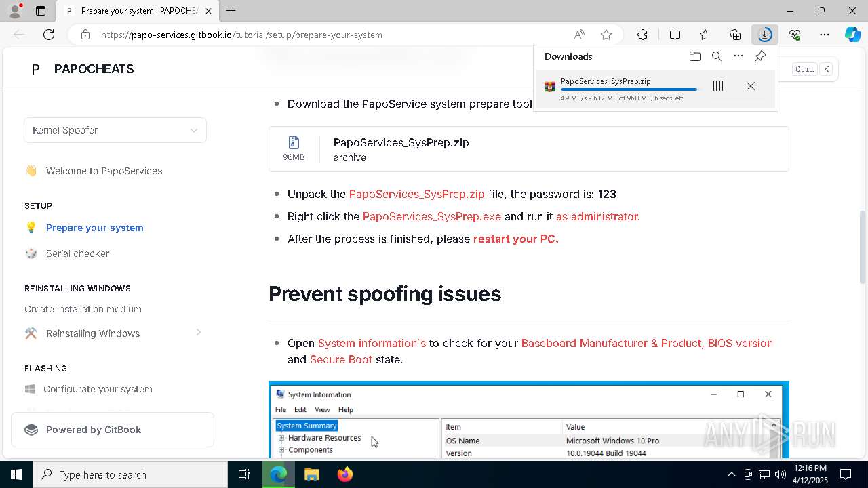The image size is (868, 488).
Task: Open the downloads folder
Action: (694, 56)
